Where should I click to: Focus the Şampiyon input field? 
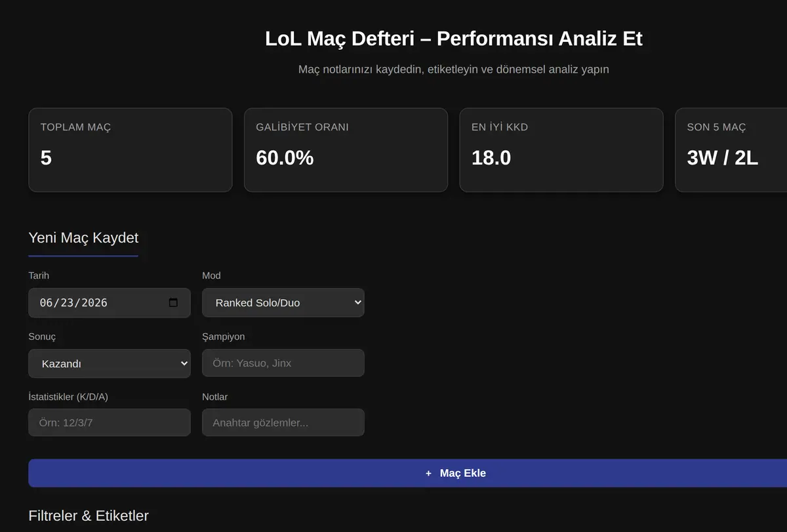(x=283, y=363)
